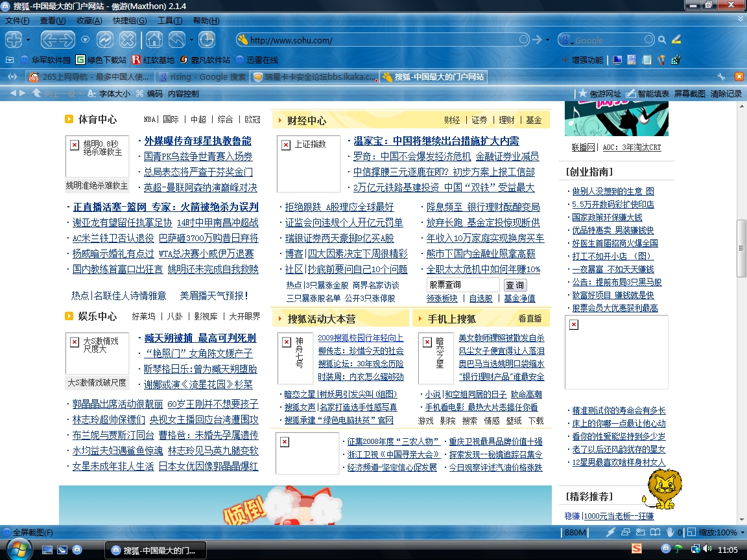
Task: Click the volume speaker tray icon
Action: pos(707,549)
